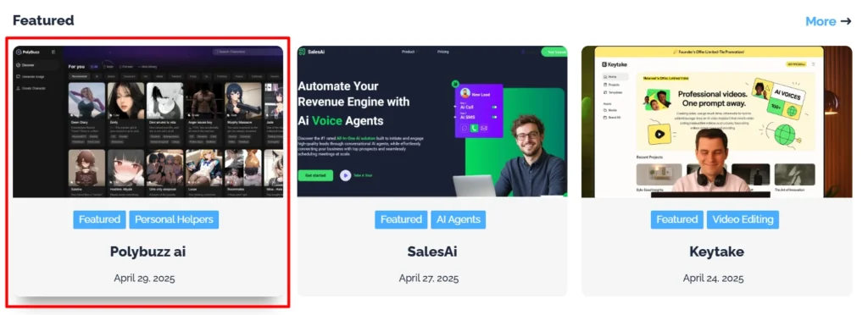
Task: Select the Featured tag under Keytake
Action: tap(677, 219)
